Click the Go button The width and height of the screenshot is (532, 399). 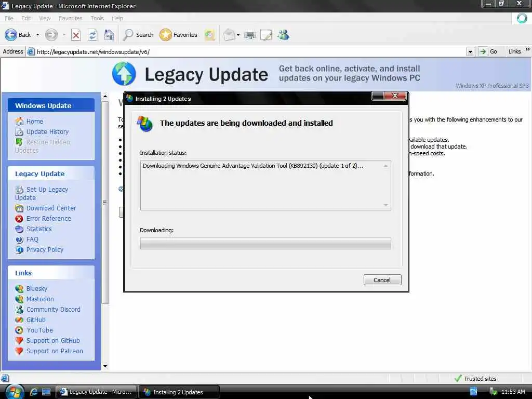click(x=488, y=51)
